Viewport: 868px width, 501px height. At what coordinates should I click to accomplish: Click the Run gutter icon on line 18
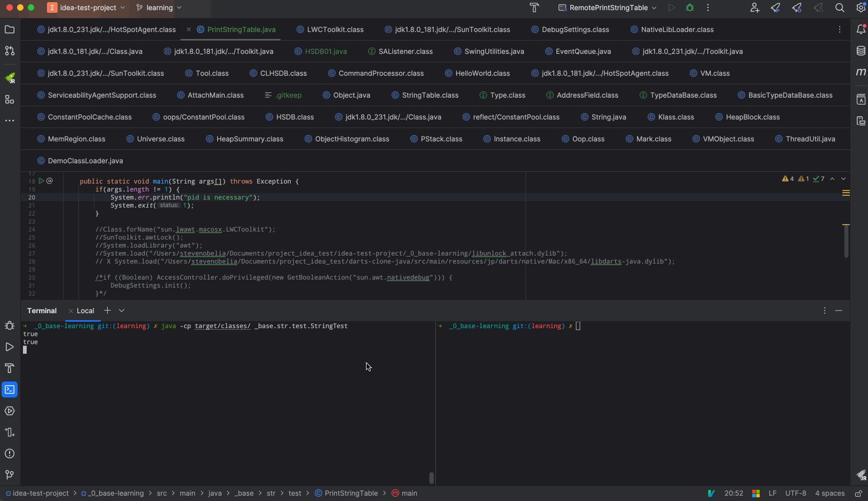(x=41, y=181)
